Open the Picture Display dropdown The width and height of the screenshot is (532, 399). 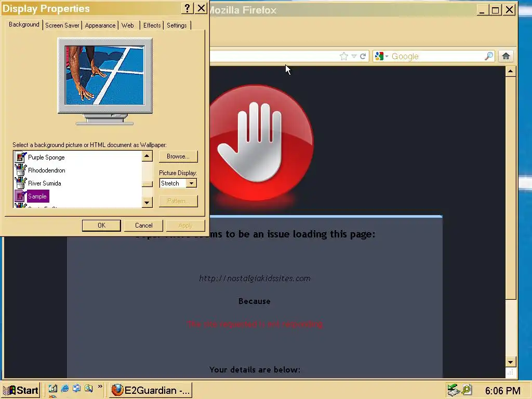(x=191, y=183)
